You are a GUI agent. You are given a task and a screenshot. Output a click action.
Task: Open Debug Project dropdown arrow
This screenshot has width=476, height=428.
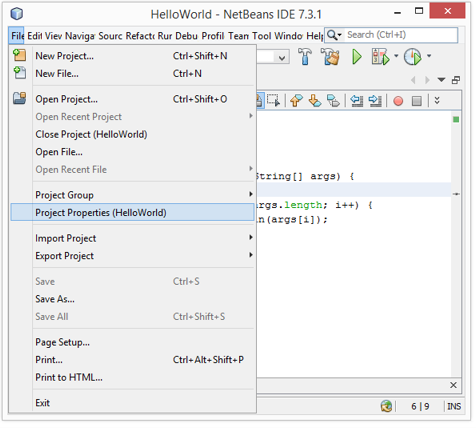396,56
